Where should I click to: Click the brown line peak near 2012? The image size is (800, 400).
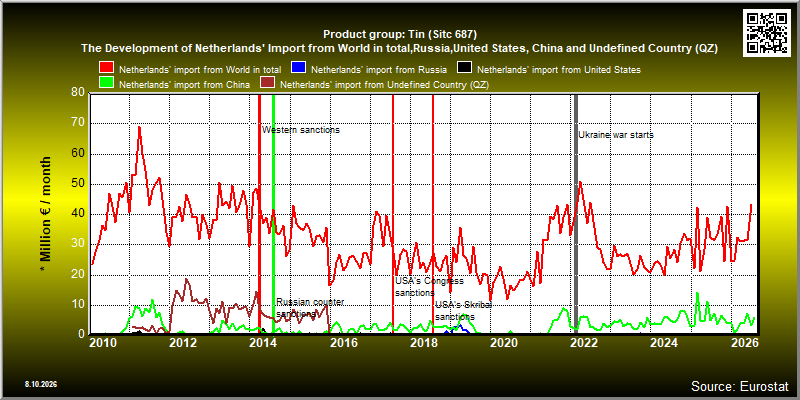pyautogui.click(x=186, y=279)
